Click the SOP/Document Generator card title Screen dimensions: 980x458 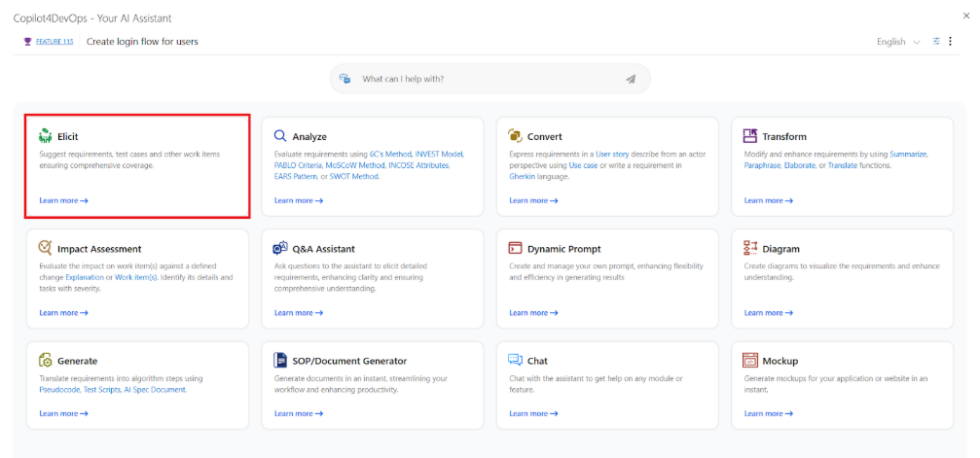[349, 361]
